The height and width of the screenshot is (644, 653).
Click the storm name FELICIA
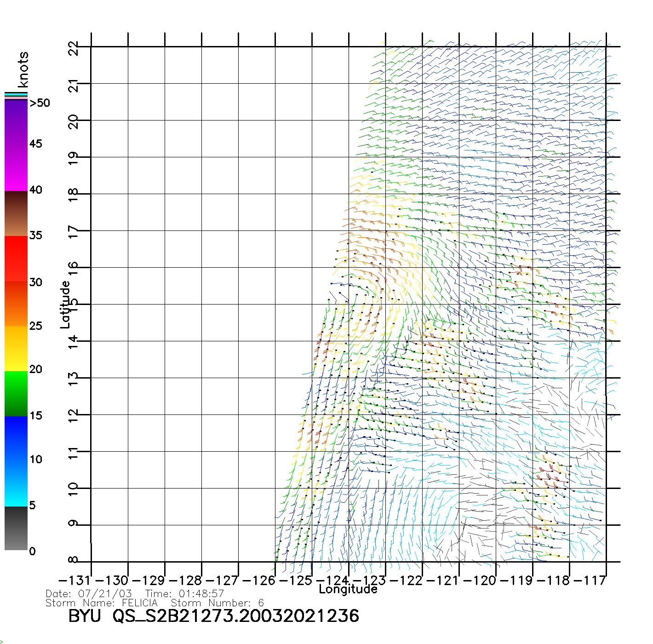click(140, 603)
